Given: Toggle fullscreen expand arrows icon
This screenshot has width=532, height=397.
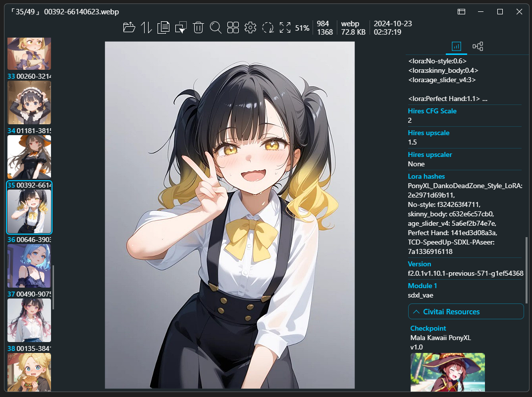Looking at the screenshot, I should [x=285, y=27].
